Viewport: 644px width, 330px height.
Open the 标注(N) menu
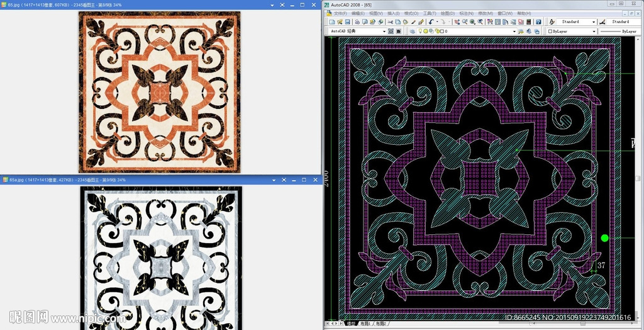[467, 13]
